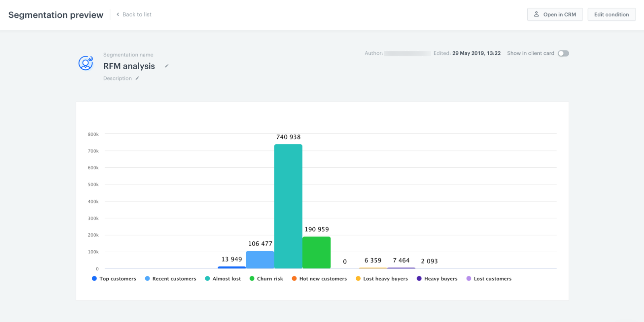644x322 pixels.
Task: Click the segmentation profile avatar icon
Action: click(x=86, y=63)
